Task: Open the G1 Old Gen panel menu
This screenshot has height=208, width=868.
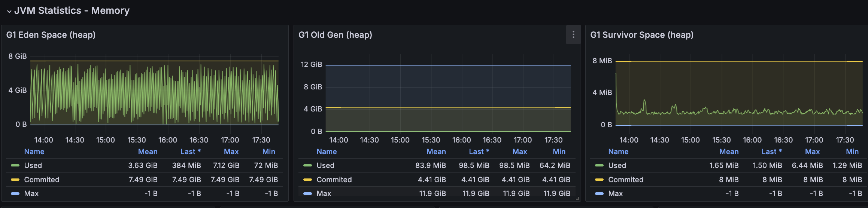Action: tap(573, 35)
